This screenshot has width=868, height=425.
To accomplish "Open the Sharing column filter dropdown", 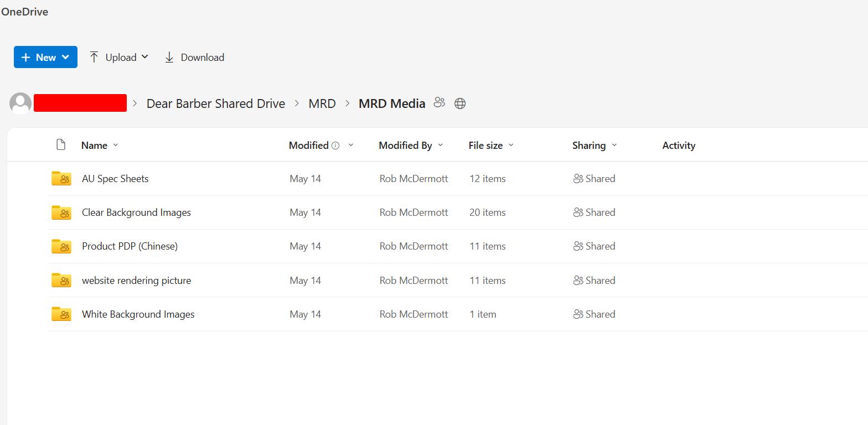I will 595,145.
